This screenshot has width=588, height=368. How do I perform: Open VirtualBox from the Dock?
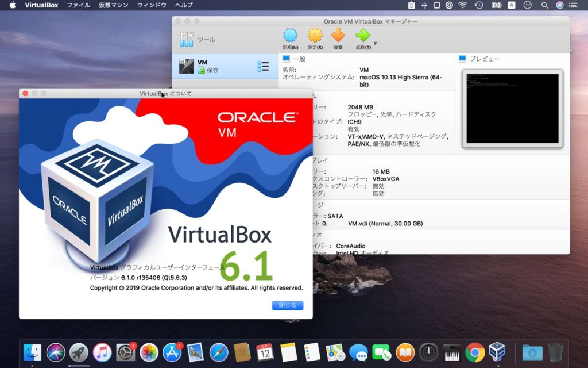tap(496, 353)
